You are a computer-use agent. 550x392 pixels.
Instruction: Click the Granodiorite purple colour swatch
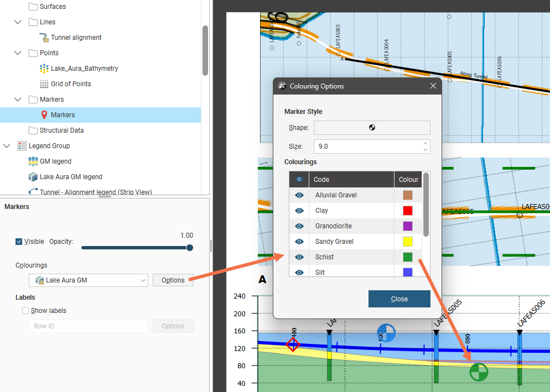click(408, 226)
